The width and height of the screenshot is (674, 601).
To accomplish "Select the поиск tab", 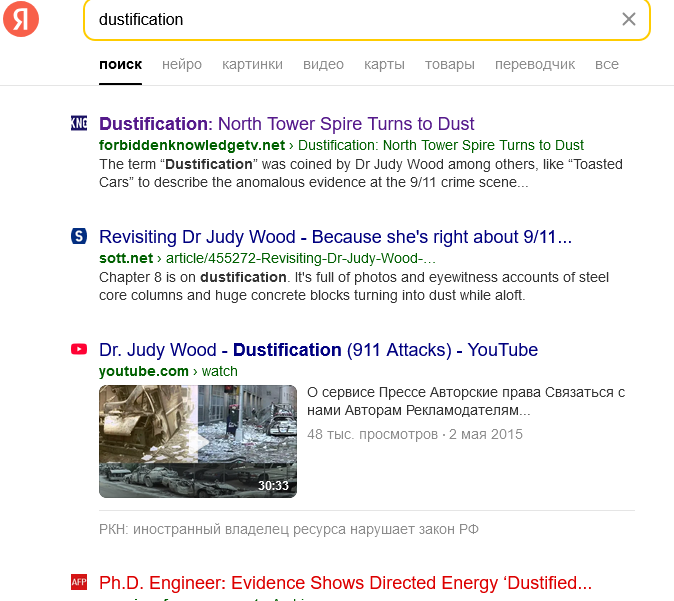I will [120, 64].
